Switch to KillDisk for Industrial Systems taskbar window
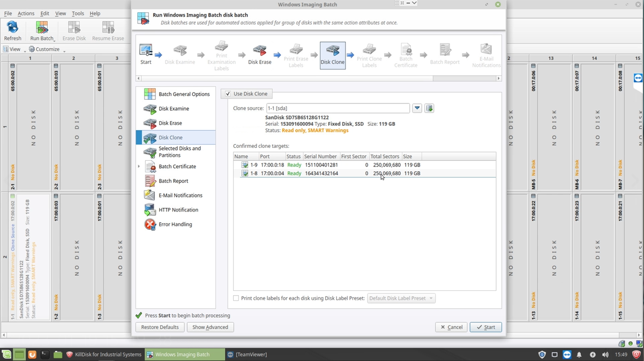Screen dimensions: 644x361 (x=104, y=355)
